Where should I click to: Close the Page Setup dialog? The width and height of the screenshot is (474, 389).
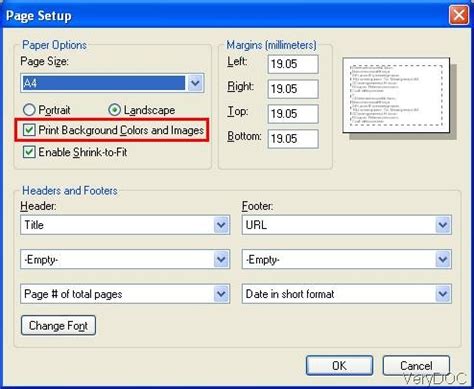click(x=459, y=15)
